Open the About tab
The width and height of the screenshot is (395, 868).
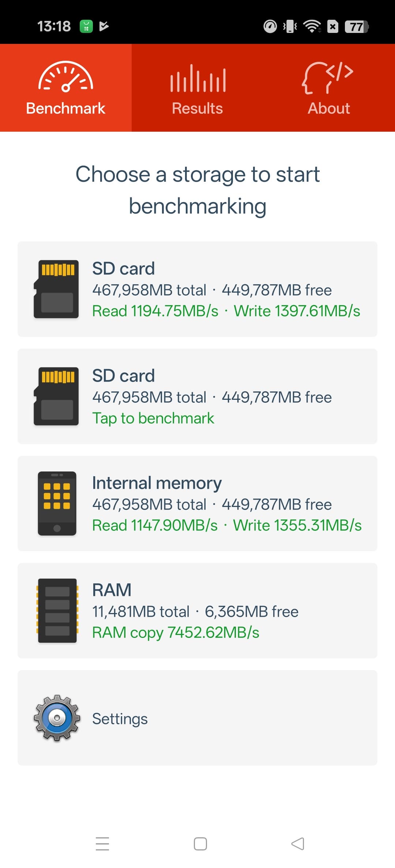click(x=329, y=108)
